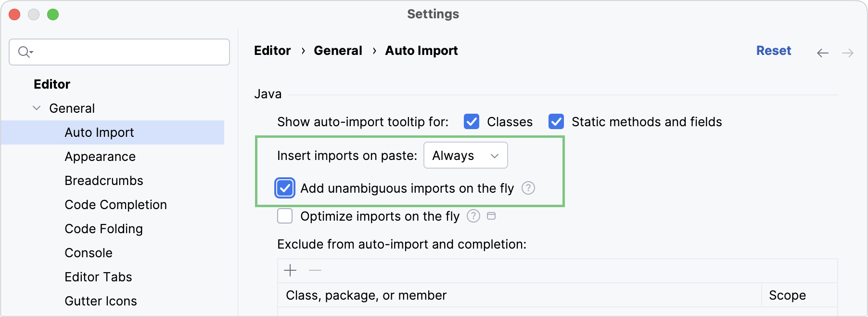The height and width of the screenshot is (317, 868).
Task: Click Auto Import in the breadcrumb path
Action: click(x=421, y=50)
